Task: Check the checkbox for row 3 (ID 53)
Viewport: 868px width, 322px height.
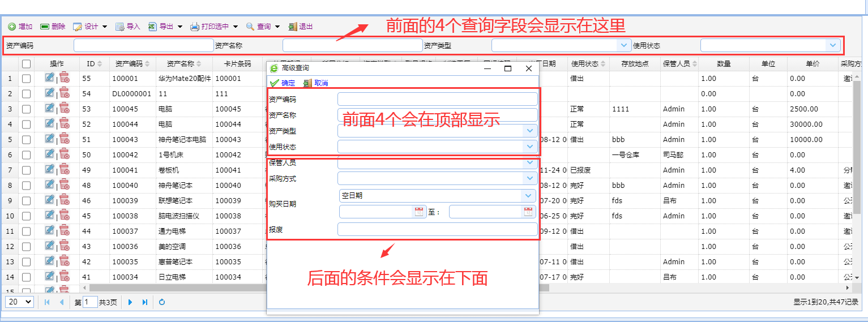Action: pyautogui.click(x=26, y=109)
